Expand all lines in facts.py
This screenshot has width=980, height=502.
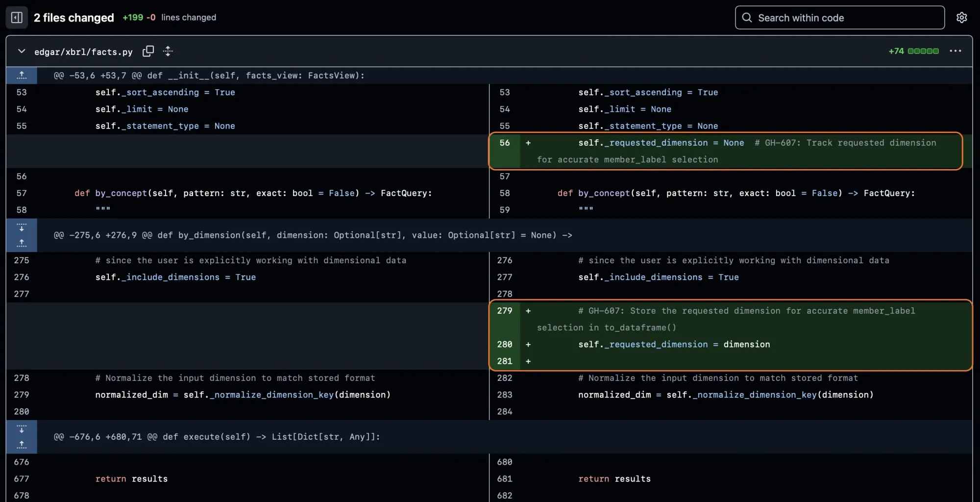coord(168,51)
